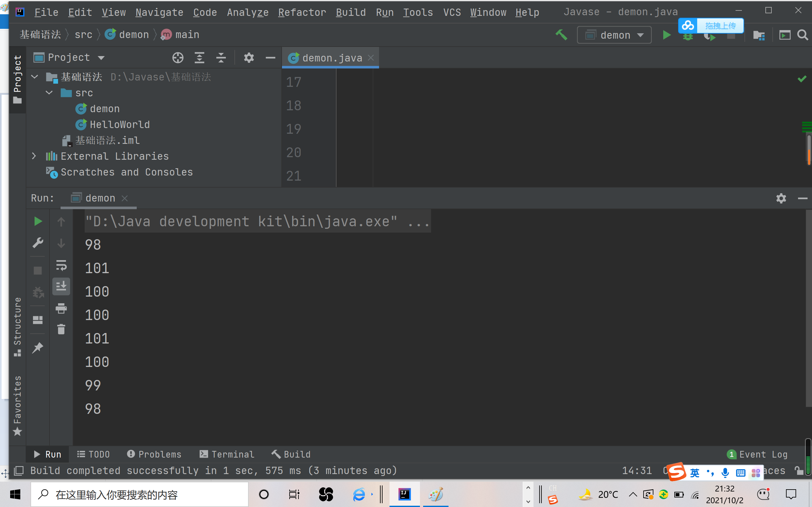Viewport: 812px width, 507px height.
Task: Open the Refactor menu
Action: (302, 12)
